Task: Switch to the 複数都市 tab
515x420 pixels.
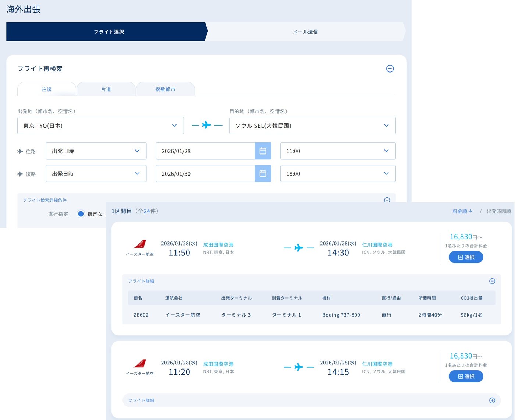Action: click(165, 89)
